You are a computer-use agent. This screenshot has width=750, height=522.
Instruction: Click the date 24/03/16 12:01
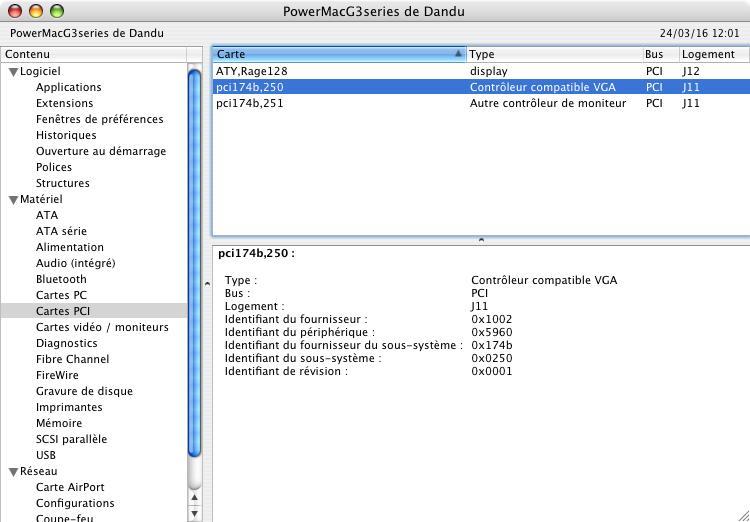click(x=699, y=33)
